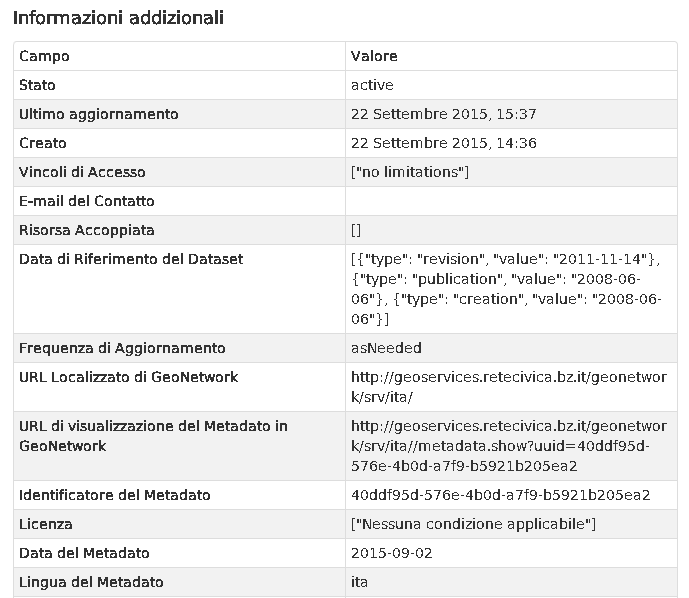
Task: Click the Ultimo aggiornamento date value
Action: pyautogui.click(x=444, y=114)
